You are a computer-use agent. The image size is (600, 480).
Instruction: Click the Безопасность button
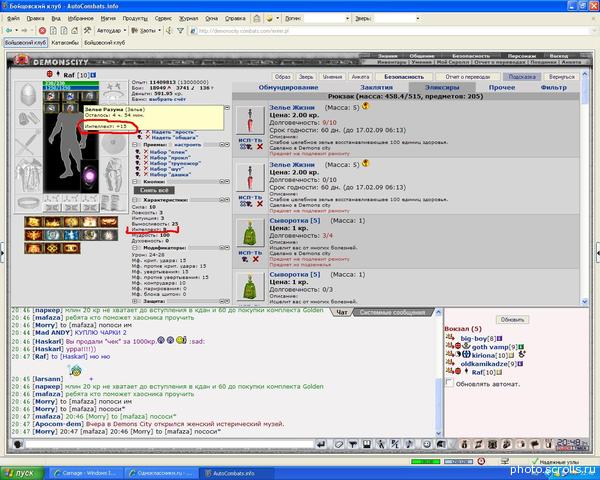pyautogui.click(x=404, y=77)
